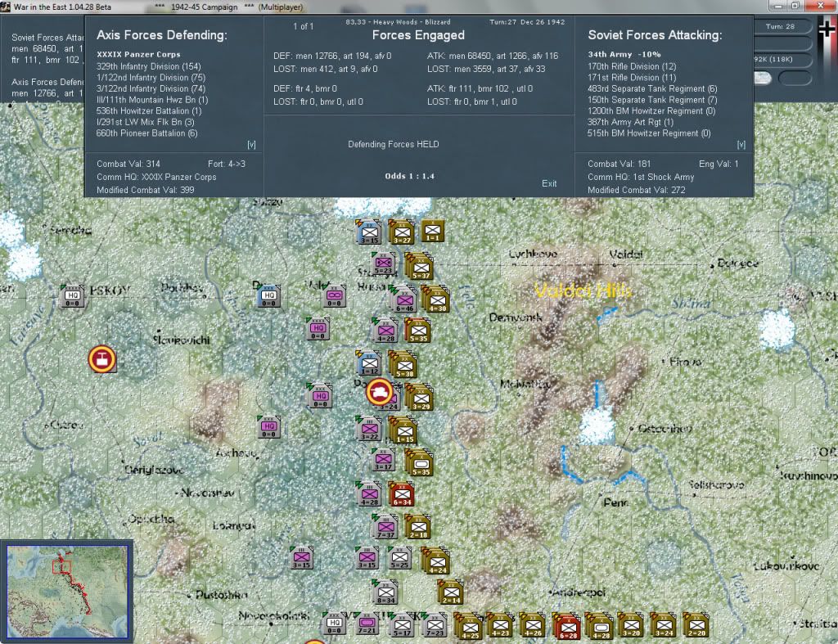
Task: Select the German 3=17 infantry counter
Action: [x=383, y=460]
